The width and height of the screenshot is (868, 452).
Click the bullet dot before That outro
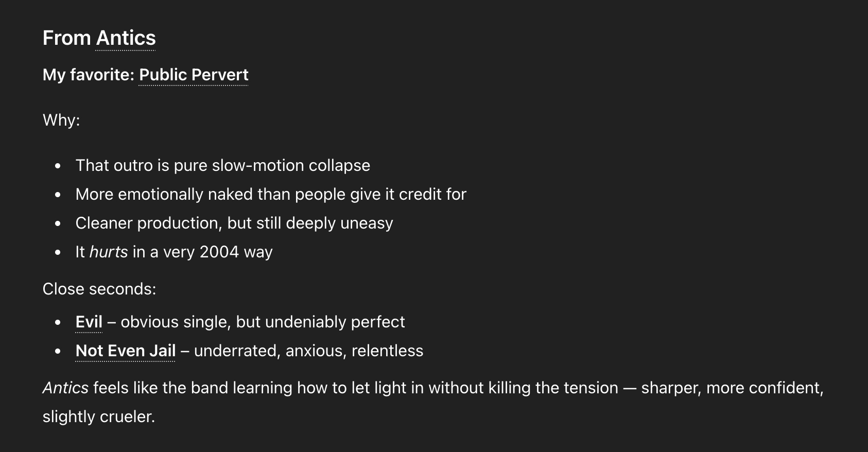click(58, 166)
